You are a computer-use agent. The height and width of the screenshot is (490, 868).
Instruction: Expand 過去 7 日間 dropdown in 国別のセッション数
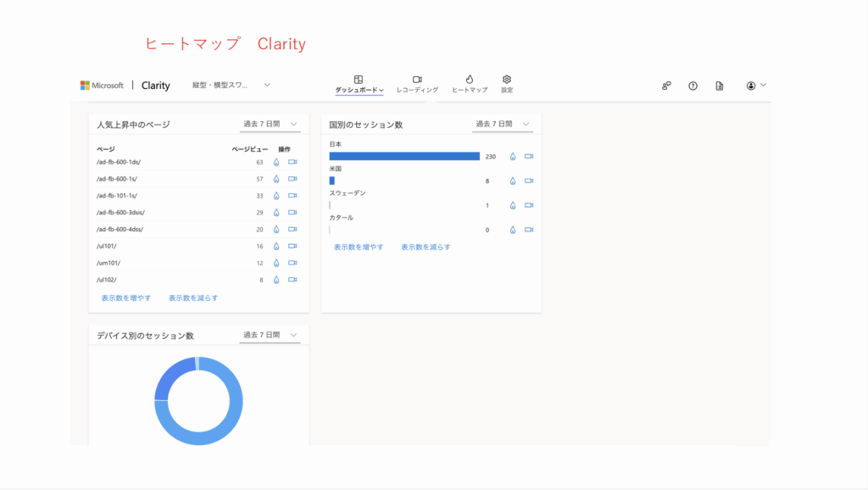(503, 124)
